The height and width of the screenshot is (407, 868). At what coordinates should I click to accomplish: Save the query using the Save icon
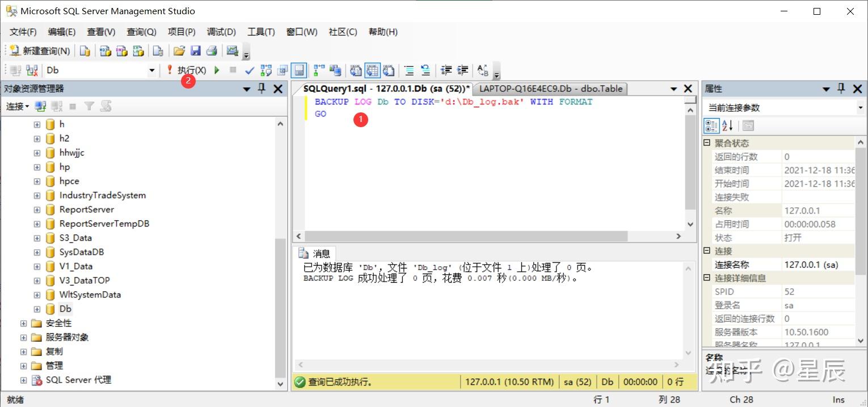195,51
